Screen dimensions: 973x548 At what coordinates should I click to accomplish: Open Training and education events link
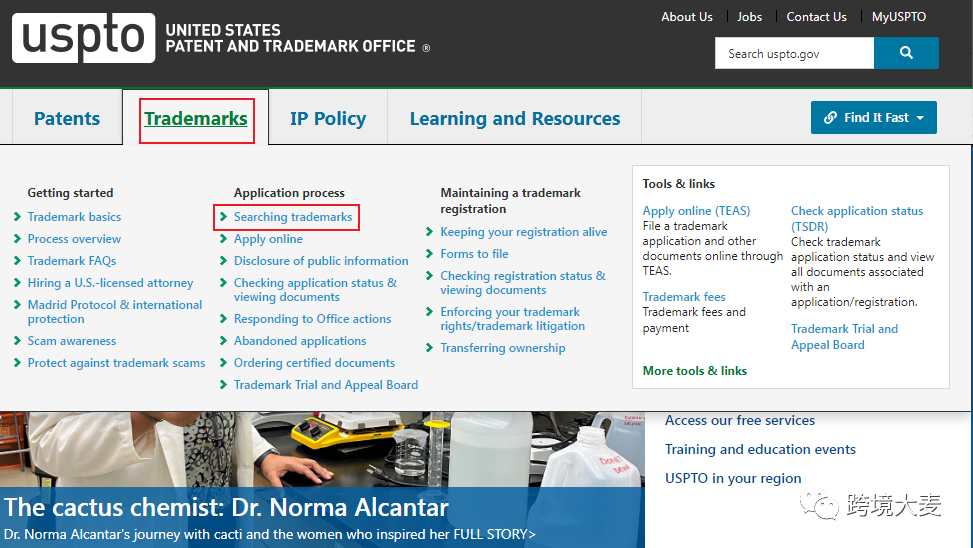pyautogui.click(x=760, y=449)
